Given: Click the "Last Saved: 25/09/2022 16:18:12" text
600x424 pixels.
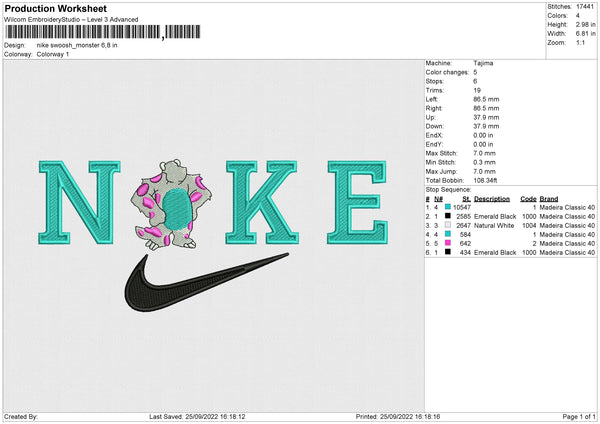Looking at the screenshot, I should 197,417.
